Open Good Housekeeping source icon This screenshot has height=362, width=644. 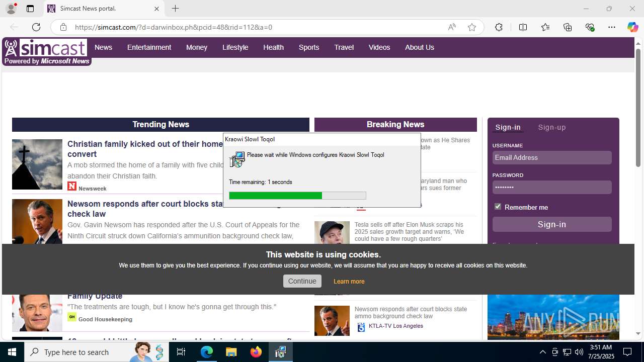(72, 317)
